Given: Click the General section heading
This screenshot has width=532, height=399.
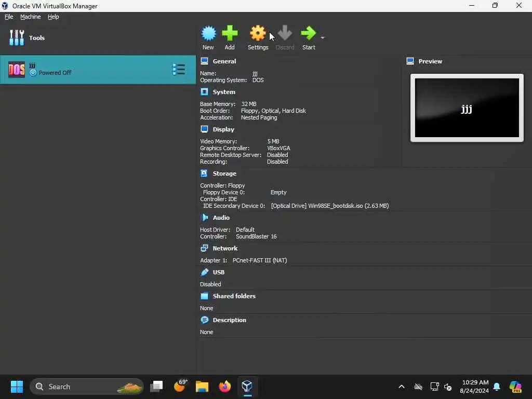Looking at the screenshot, I should tap(224, 61).
